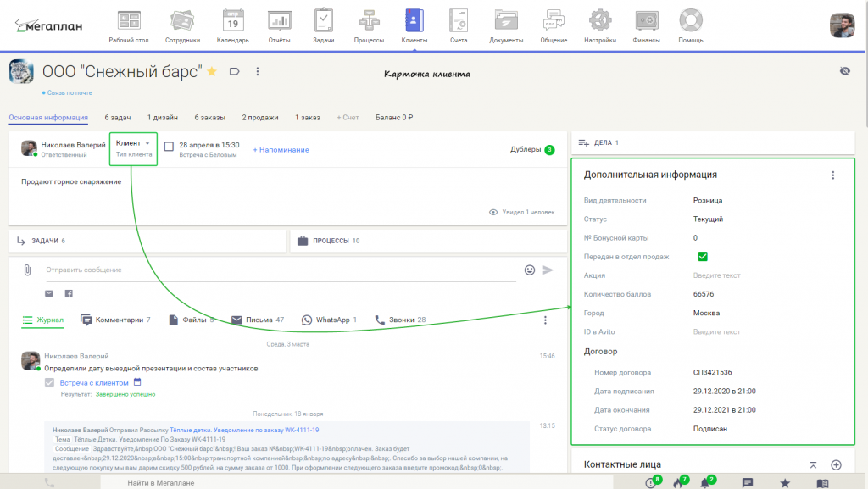
Task: Switch to Письма 47 tab
Action: (x=258, y=320)
